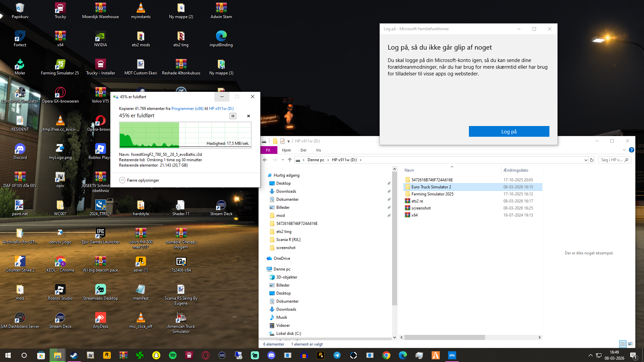Pause the file copy operation

coord(233,116)
